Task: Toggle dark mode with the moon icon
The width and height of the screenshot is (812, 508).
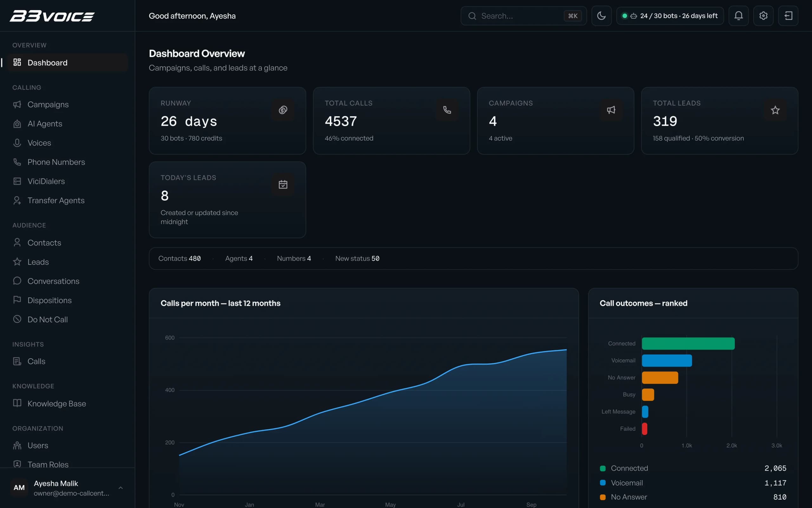Action: click(x=601, y=16)
